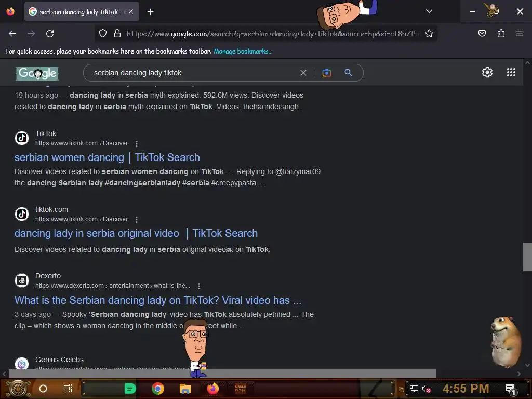Submit search with magnifier icon
This screenshot has height=399, width=532.
click(x=348, y=73)
